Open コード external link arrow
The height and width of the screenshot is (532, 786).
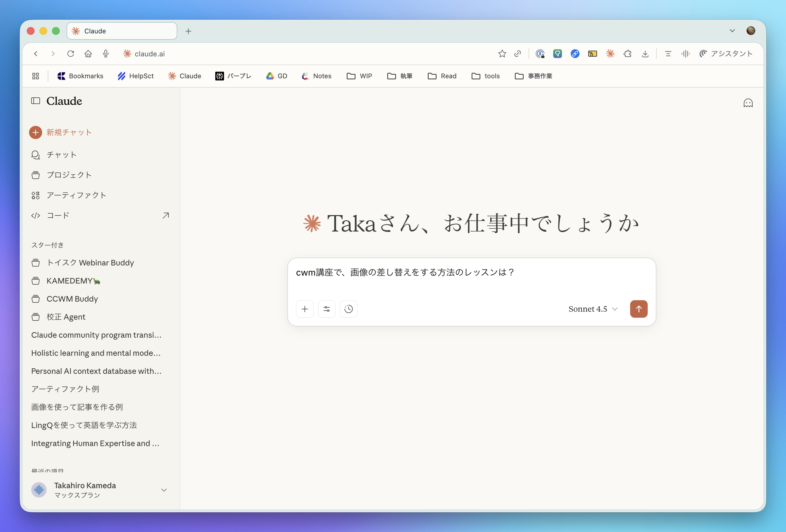point(166,216)
